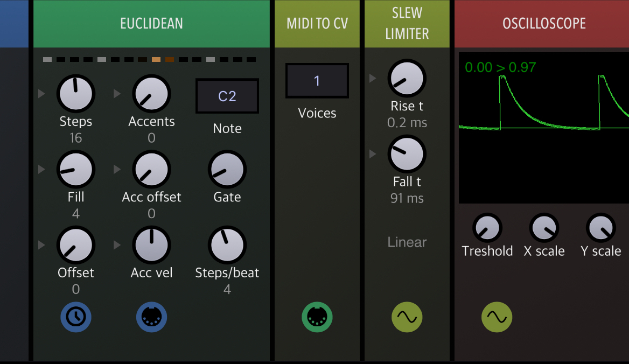The height and width of the screenshot is (364, 629).
Task: Click the Euclidean MIDI output jack
Action: [152, 317]
